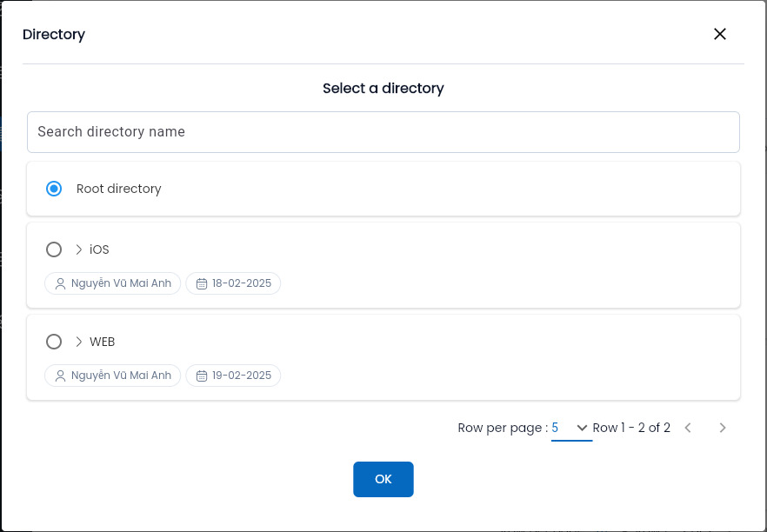Image resolution: width=767 pixels, height=532 pixels.
Task: Click the Search directory name field
Action: click(383, 132)
